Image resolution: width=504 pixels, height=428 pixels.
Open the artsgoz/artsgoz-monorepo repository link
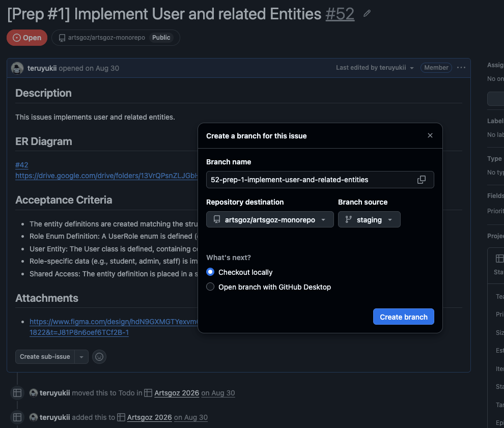[x=106, y=38]
